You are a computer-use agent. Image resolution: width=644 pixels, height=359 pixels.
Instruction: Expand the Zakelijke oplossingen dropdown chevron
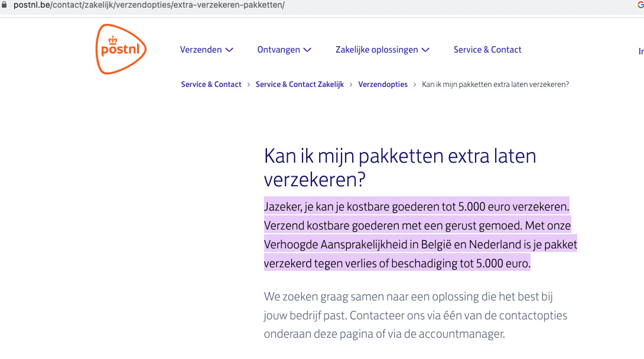(x=425, y=50)
